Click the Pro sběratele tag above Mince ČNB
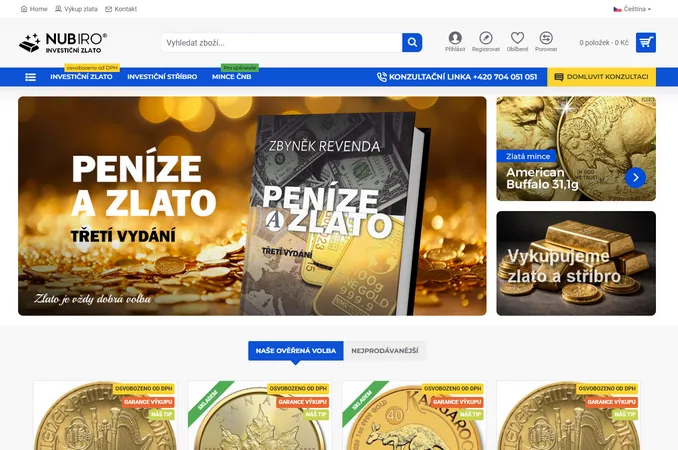The height and width of the screenshot is (450, 678). 240,68
